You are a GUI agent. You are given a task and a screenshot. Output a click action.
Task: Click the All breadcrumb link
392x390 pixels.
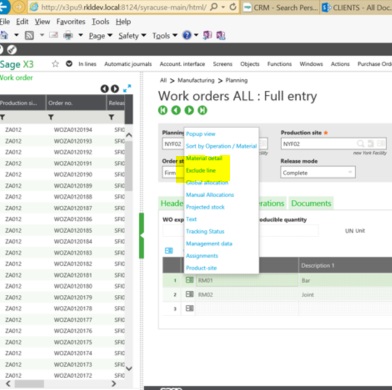(163, 80)
